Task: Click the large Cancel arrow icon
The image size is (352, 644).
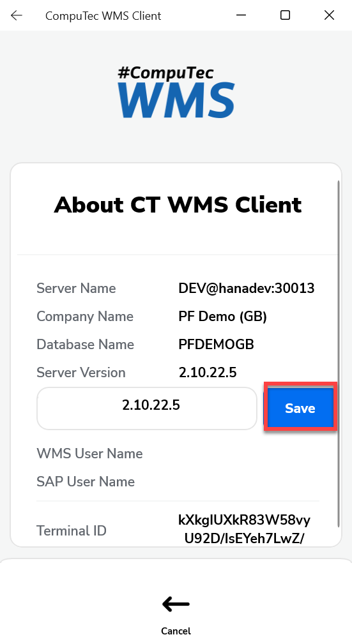Action: [x=176, y=604]
